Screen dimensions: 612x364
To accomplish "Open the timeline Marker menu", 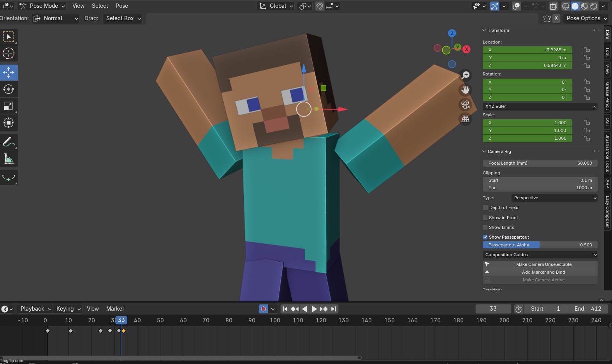I will [x=115, y=309].
